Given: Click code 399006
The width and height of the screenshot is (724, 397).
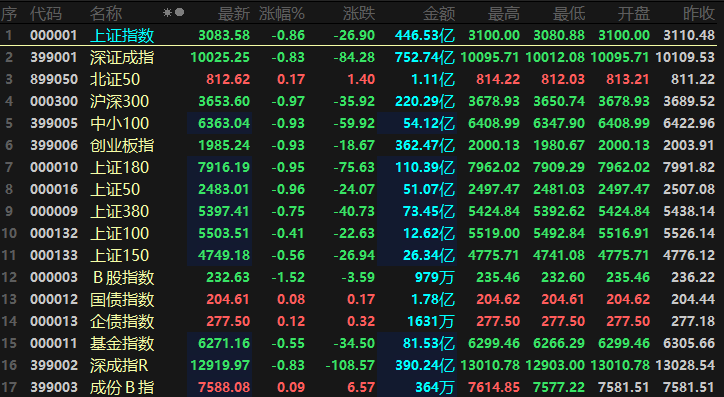Looking at the screenshot, I should point(54,145).
